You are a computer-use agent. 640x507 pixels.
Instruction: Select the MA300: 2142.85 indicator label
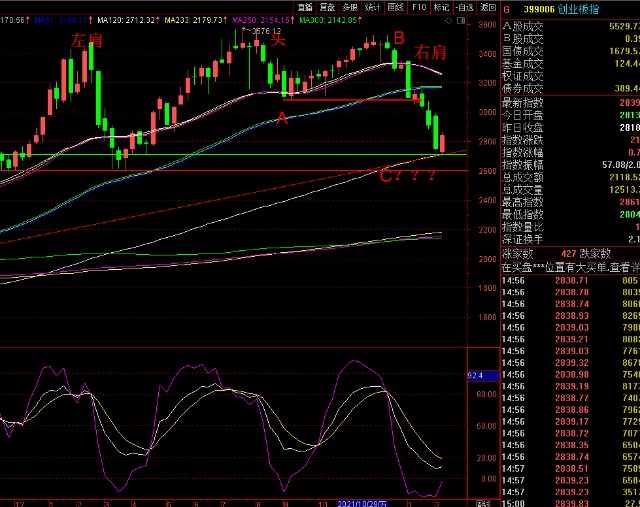tap(330, 20)
